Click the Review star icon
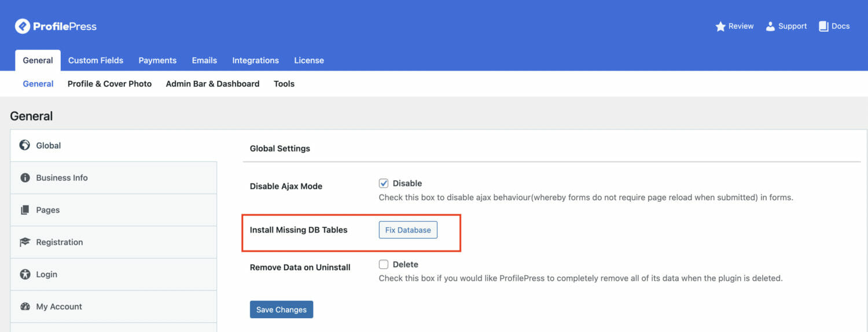Screen dimensions: 868x332 click(720, 27)
